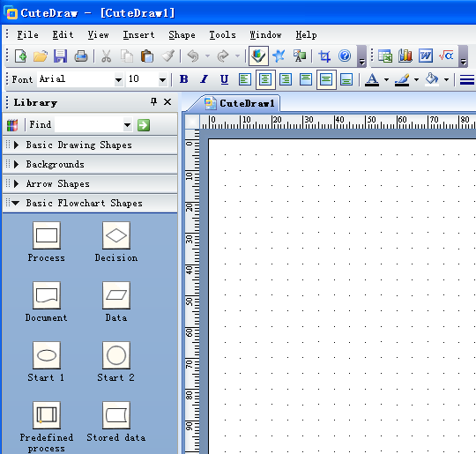Open Help with question mark icon
476x454 pixels.
(345, 56)
